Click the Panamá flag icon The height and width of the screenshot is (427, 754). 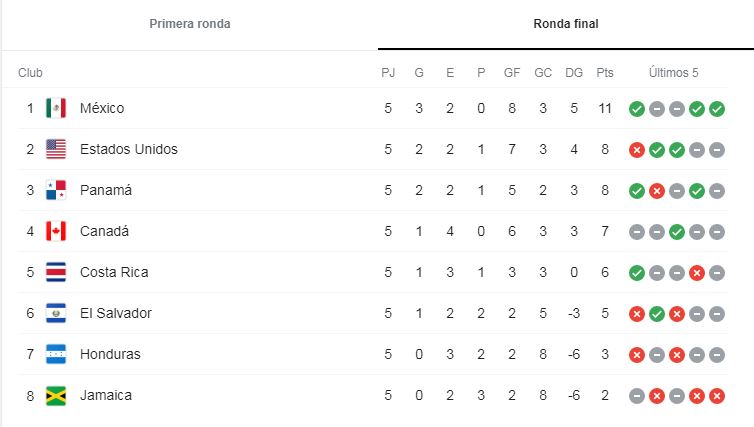tap(56, 190)
